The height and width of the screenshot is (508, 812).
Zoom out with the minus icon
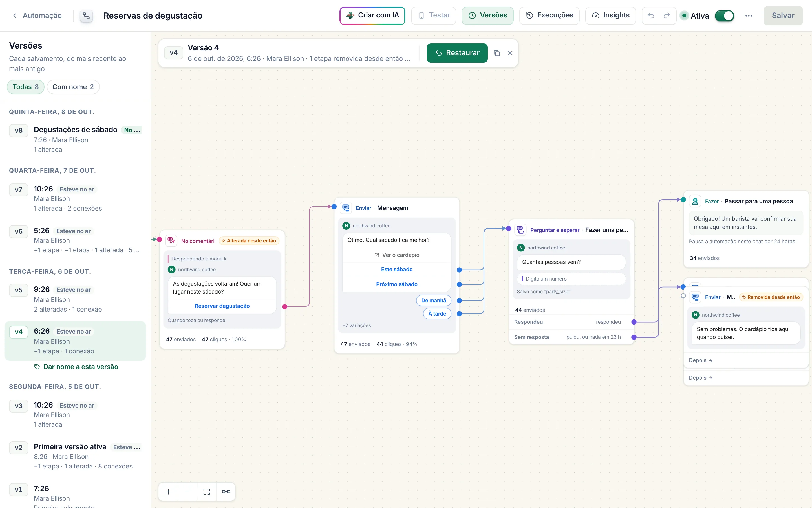187,492
